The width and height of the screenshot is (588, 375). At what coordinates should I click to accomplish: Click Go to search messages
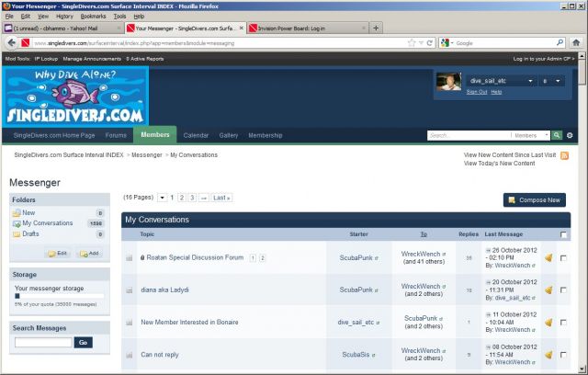84,343
